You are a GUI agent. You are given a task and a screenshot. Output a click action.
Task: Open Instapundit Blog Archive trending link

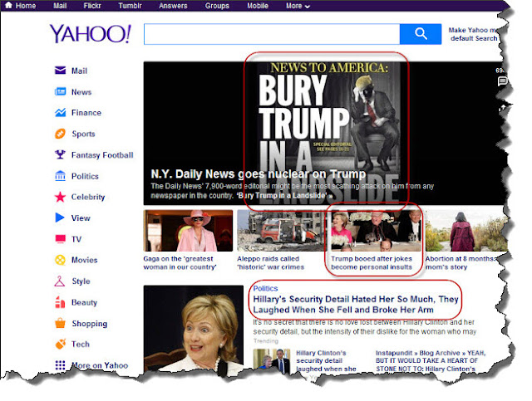click(x=431, y=360)
